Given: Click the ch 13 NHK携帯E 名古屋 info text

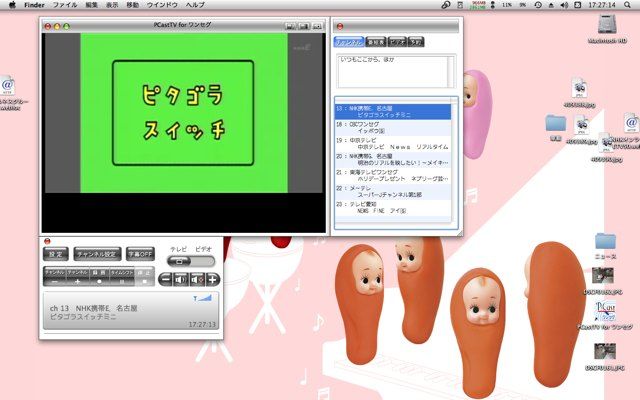Looking at the screenshot, I should point(93,308).
